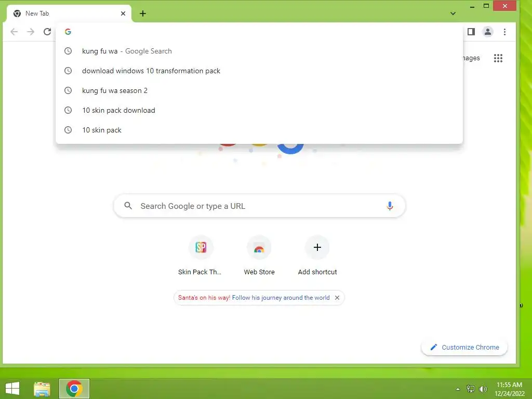
Task: Click the magnifier in the search box
Action: click(128, 206)
